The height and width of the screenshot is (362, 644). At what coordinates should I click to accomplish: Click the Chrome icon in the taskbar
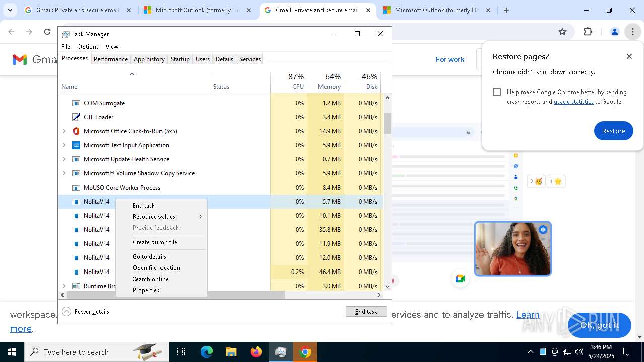pos(305,352)
